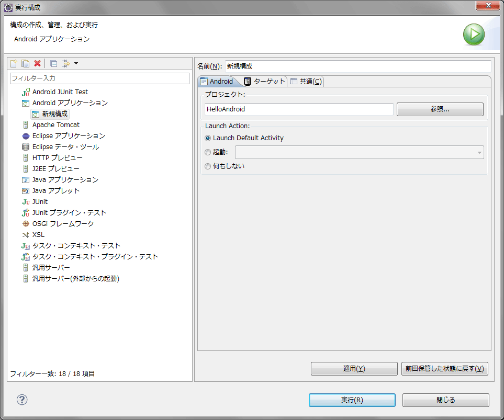Click the Eclipse アプリケーション icon
504x420 pixels.
(x=26, y=136)
